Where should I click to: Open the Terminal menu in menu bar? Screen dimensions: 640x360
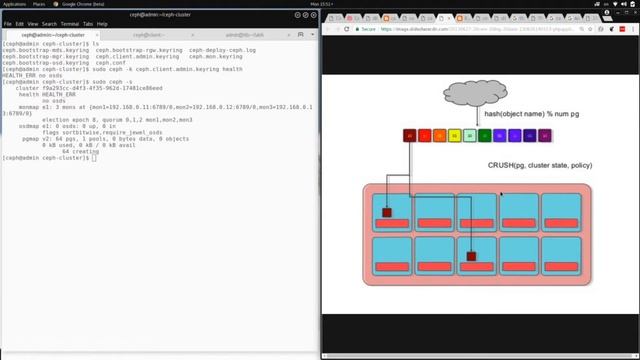pyautogui.click(x=70, y=24)
